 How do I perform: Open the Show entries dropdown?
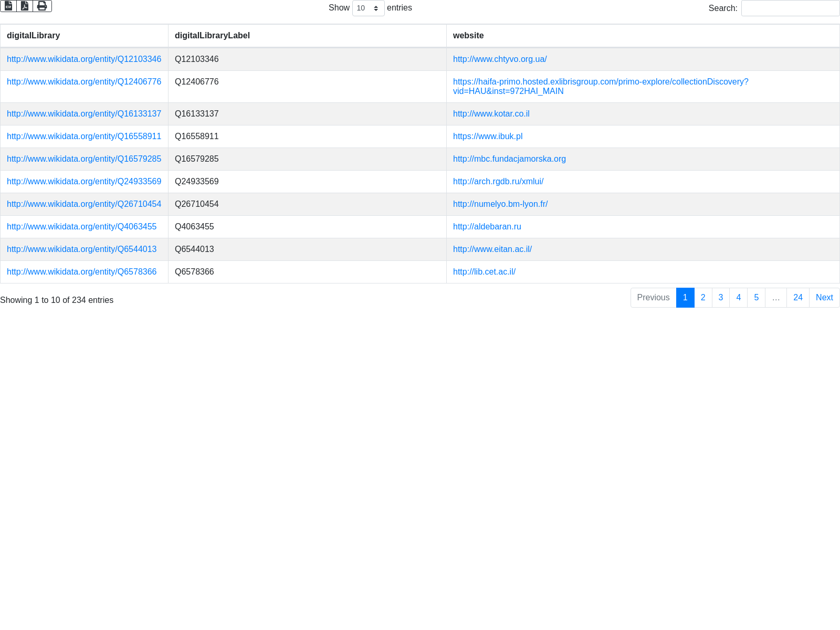[368, 8]
